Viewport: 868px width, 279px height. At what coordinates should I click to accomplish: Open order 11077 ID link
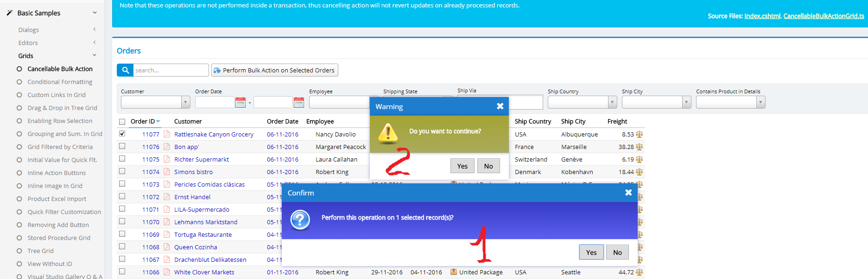coord(151,134)
